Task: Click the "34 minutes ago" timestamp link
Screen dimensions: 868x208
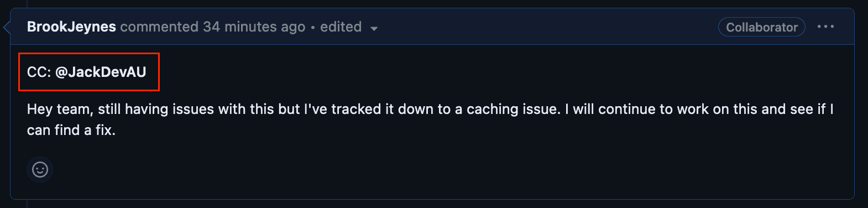Action: click(254, 27)
